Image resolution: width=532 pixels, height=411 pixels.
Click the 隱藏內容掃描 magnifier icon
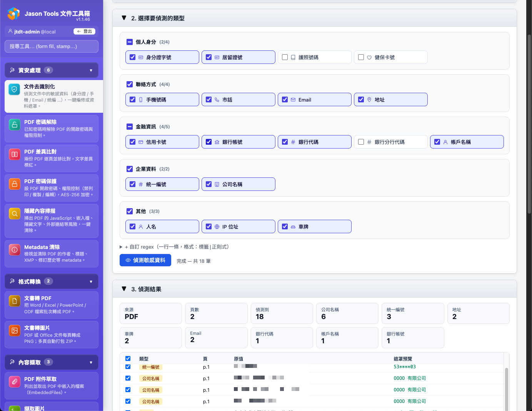point(15,214)
